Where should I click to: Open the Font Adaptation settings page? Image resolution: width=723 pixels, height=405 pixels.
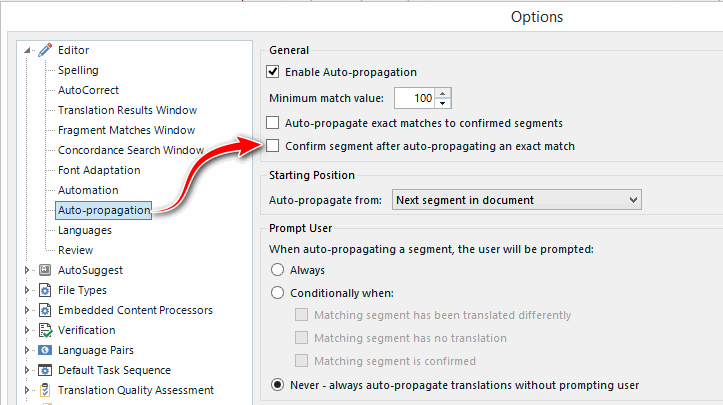click(x=99, y=170)
